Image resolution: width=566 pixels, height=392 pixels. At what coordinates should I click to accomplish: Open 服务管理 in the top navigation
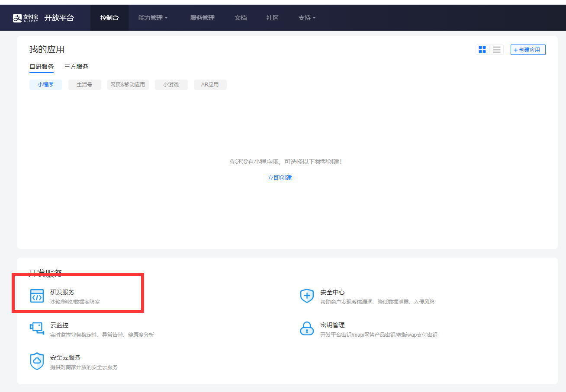[x=203, y=18]
